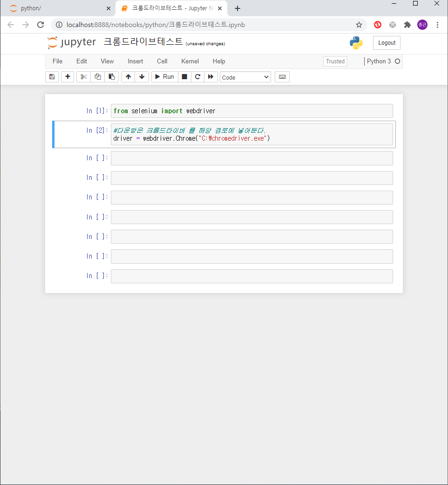Viewport: 448px width, 485px height.
Task: Restart kernel and rerun all with fast-forward
Action: [211, 77]
